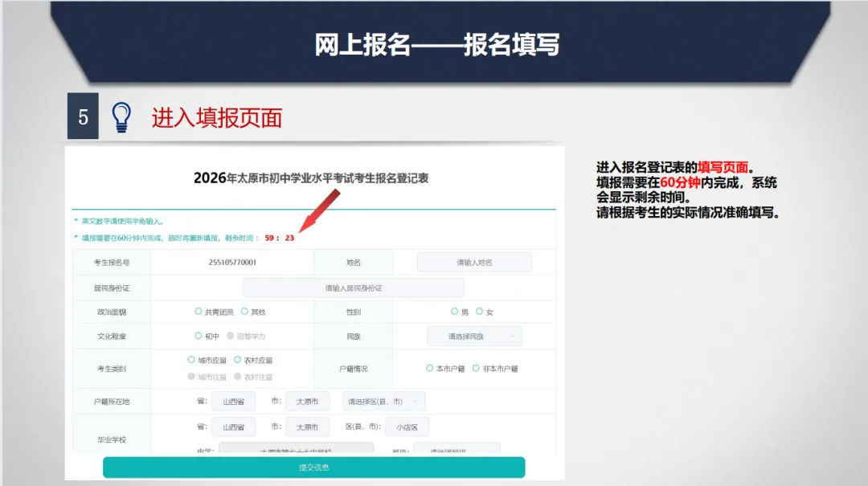The image size is (868, 486).
Task: Open the 请选择班级 dropdown
Action: click(458, 451)
